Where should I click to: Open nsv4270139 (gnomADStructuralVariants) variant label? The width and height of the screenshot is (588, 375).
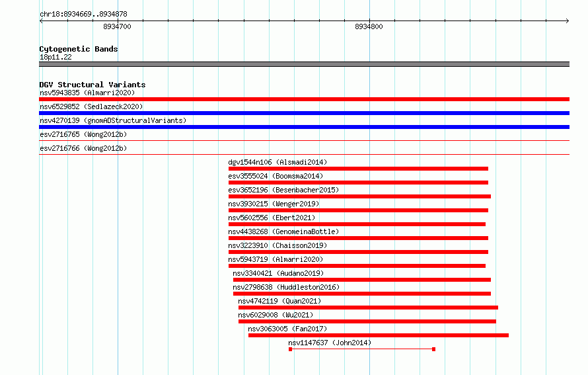[113, 120]
